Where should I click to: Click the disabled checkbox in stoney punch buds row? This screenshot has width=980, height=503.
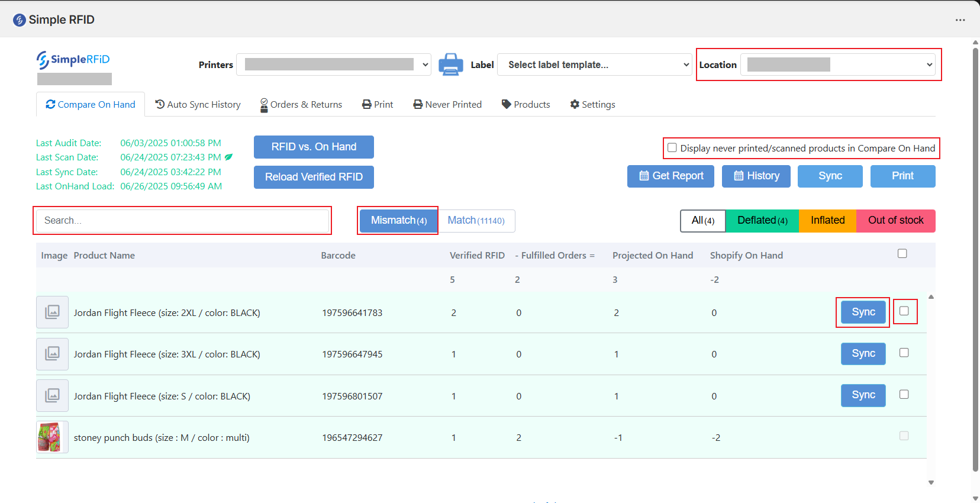click(904, 436)
